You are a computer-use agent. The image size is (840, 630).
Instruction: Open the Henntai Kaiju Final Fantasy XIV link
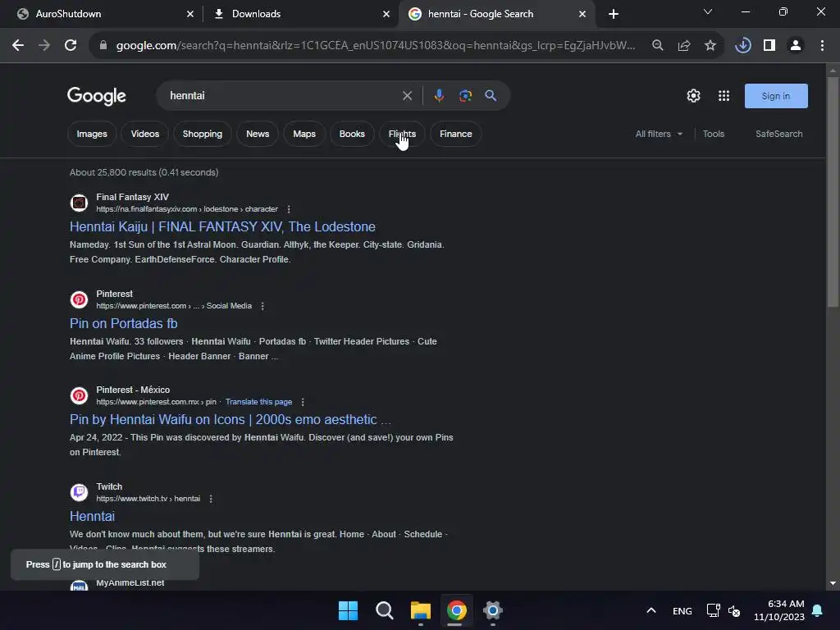(222, 227)
